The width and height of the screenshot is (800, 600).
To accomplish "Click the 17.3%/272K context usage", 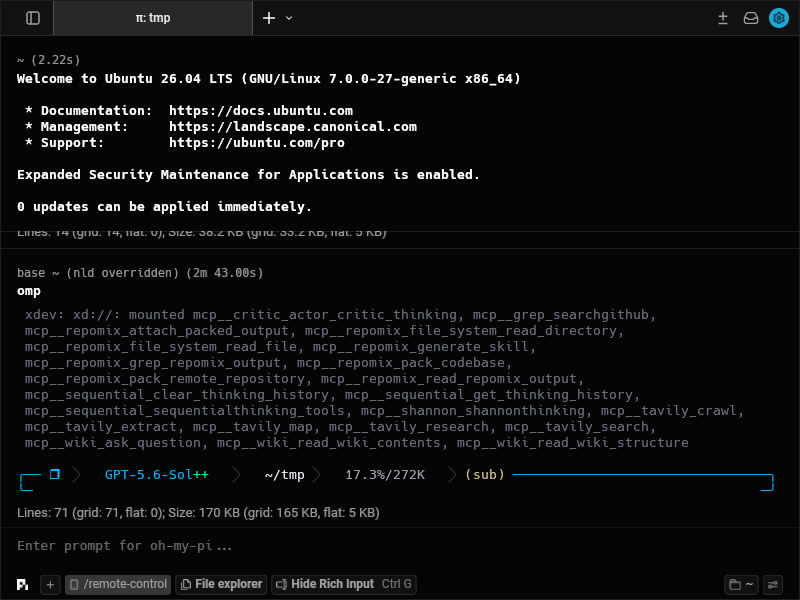I will pos(385,474).
